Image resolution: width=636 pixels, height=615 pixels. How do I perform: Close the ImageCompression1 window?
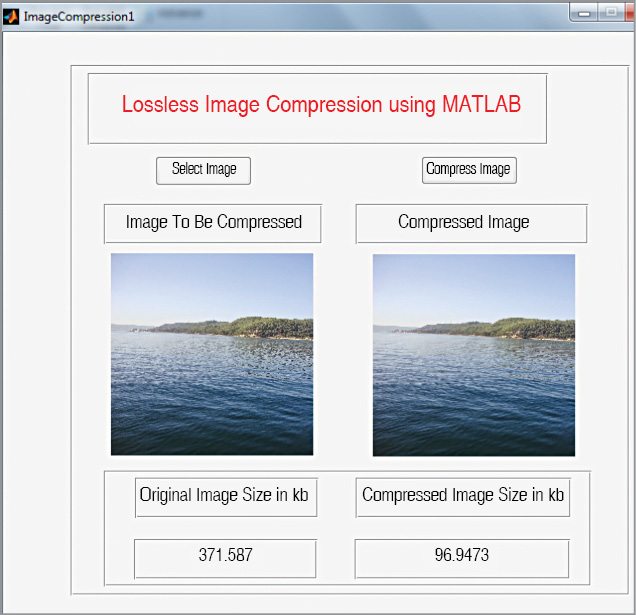coord(629,11)
